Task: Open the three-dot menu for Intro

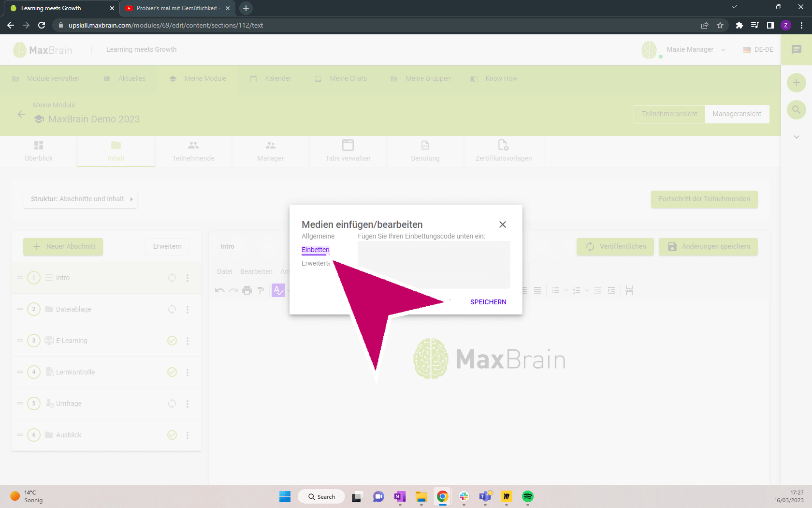Action: (188, 278)
